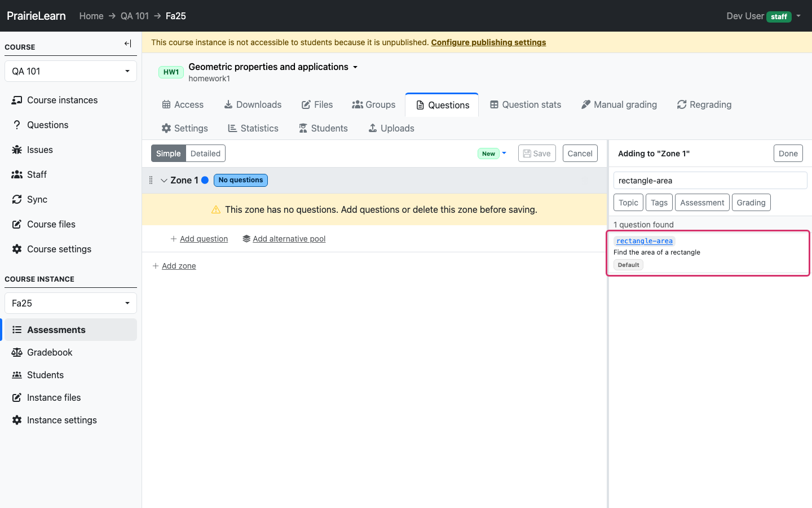Switch to the Regrading tab
This screenshot has width=812, height=508.
point(704,104)
